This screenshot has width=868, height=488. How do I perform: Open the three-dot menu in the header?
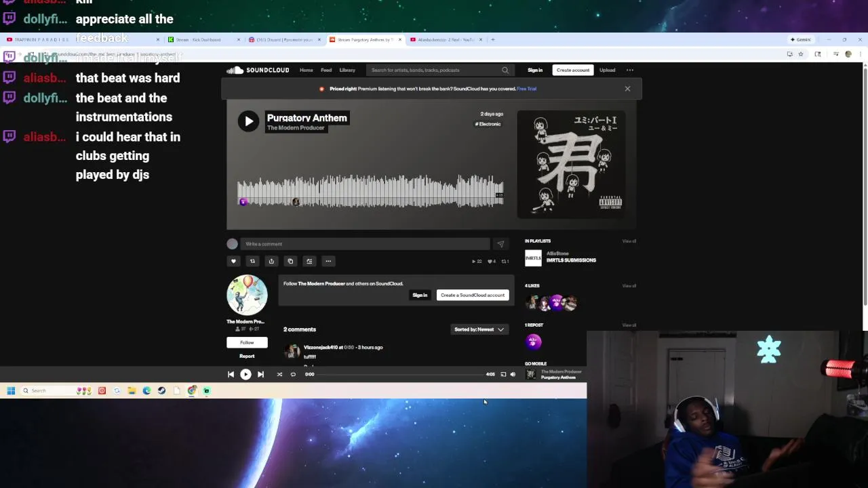(x=630, y=70)
